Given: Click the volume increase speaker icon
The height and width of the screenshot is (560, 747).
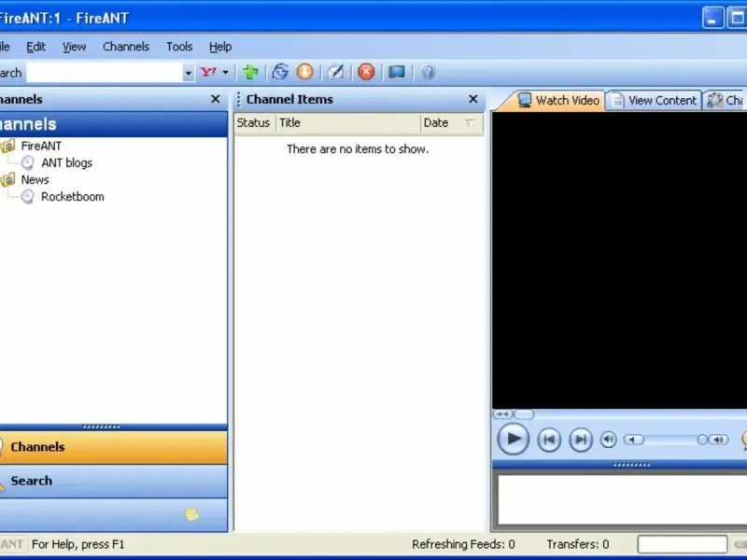Looking at the screenshot, I should click(x=718, y=440).
